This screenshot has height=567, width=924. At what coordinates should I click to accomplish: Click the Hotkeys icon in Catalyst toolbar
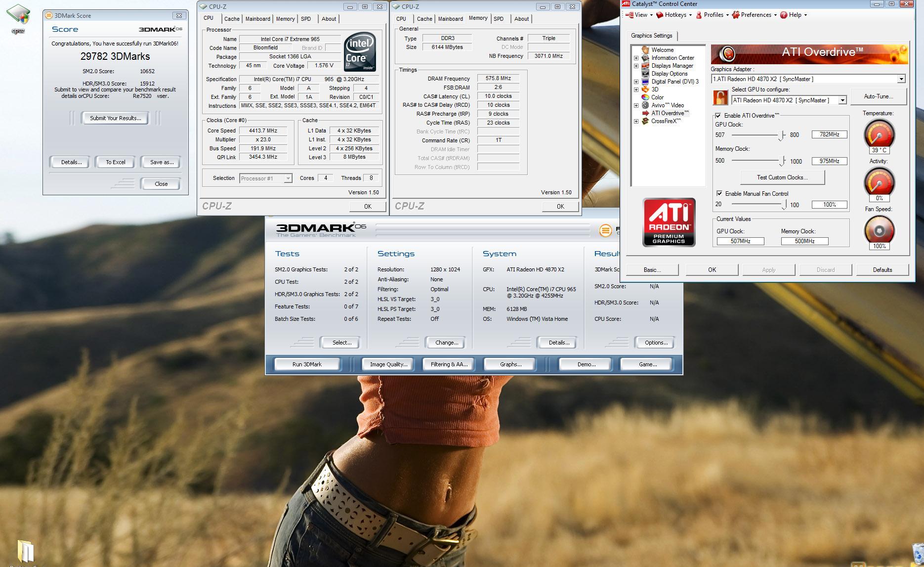tap(659, 15)
